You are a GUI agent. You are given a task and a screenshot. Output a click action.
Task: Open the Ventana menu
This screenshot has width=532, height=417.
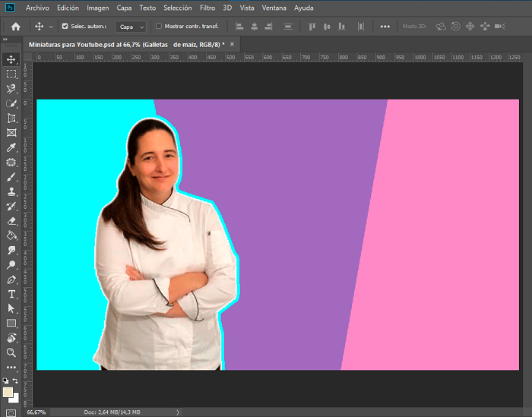[x=274, y=8]
